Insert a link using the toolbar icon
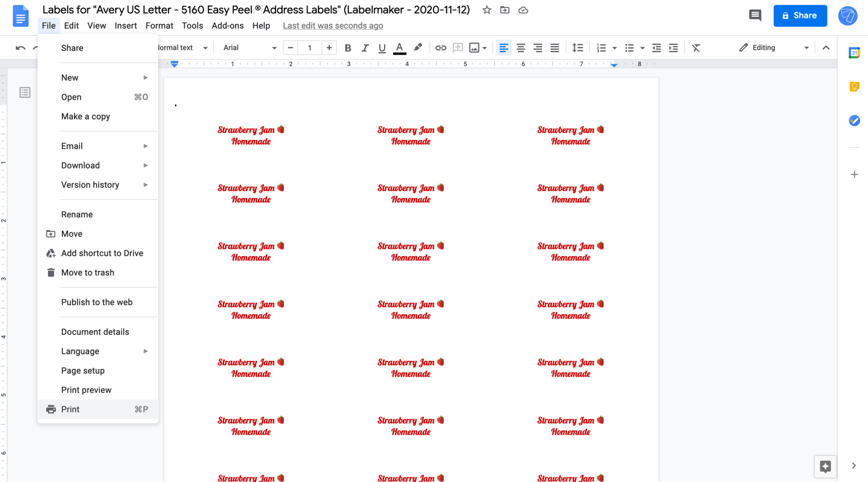The height and width of the screenshot is (482, 868). [440, 47]
